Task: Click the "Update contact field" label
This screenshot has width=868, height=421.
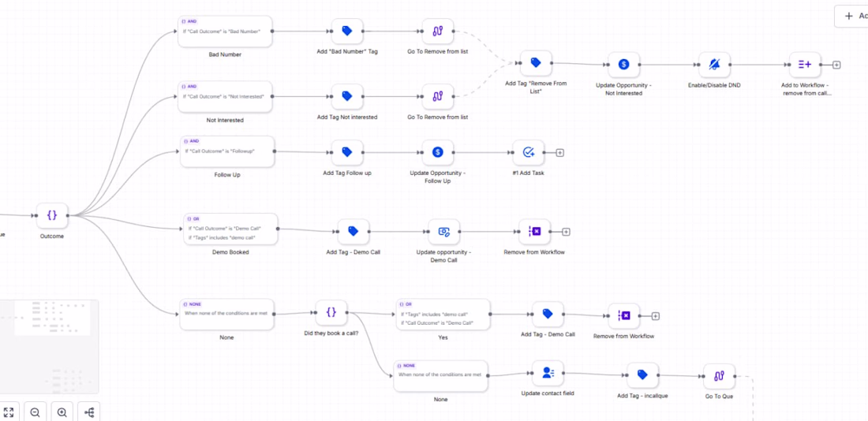Action: (548, 393)
